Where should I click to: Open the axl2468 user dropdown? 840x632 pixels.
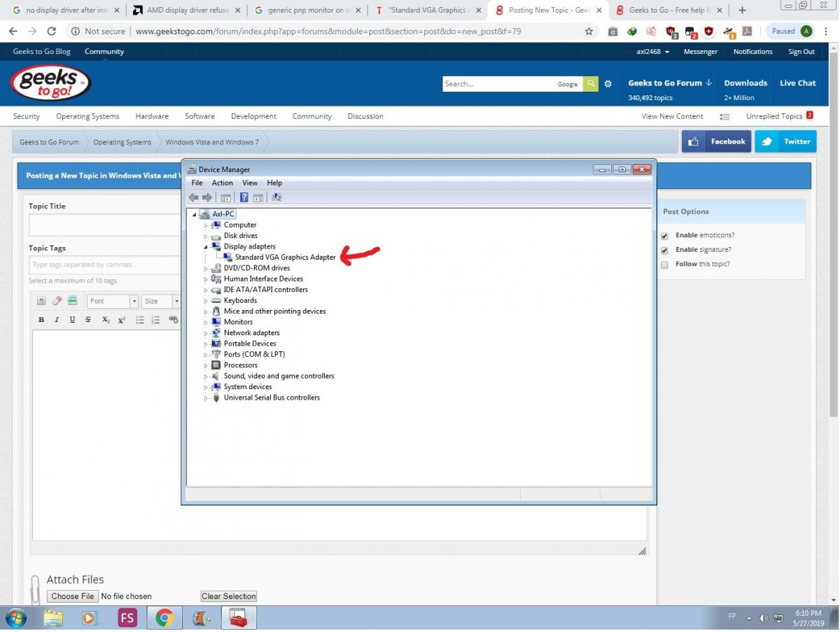(653, 52)
